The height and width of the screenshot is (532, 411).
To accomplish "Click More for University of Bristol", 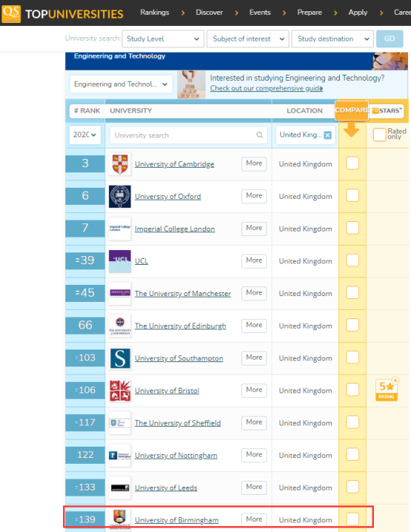I will (254, 390).
